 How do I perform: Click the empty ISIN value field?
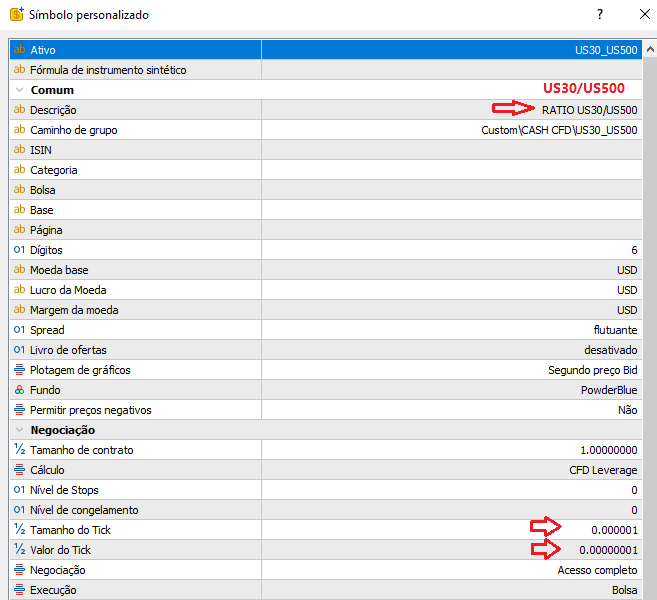pos(451,150)
